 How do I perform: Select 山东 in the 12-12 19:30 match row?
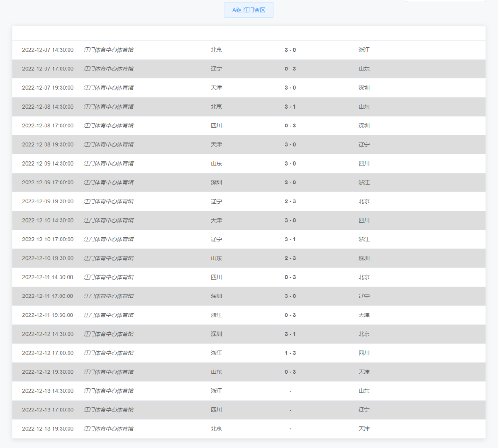[216, 372]
